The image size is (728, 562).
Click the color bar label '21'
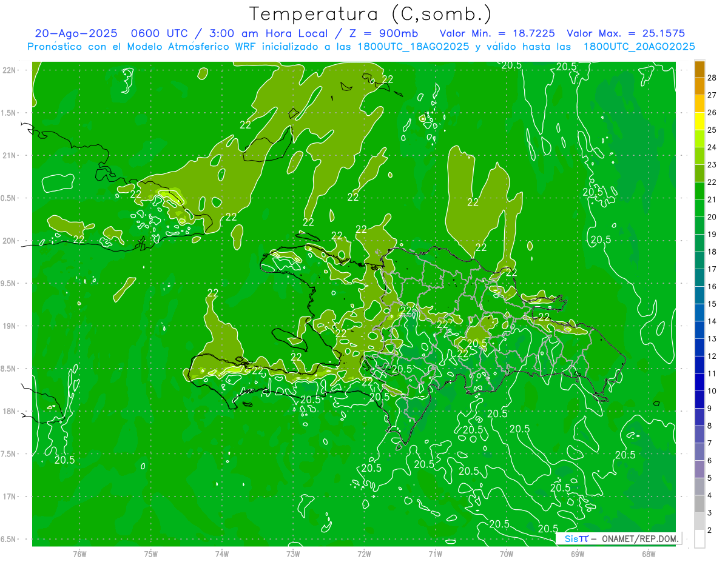713,199
